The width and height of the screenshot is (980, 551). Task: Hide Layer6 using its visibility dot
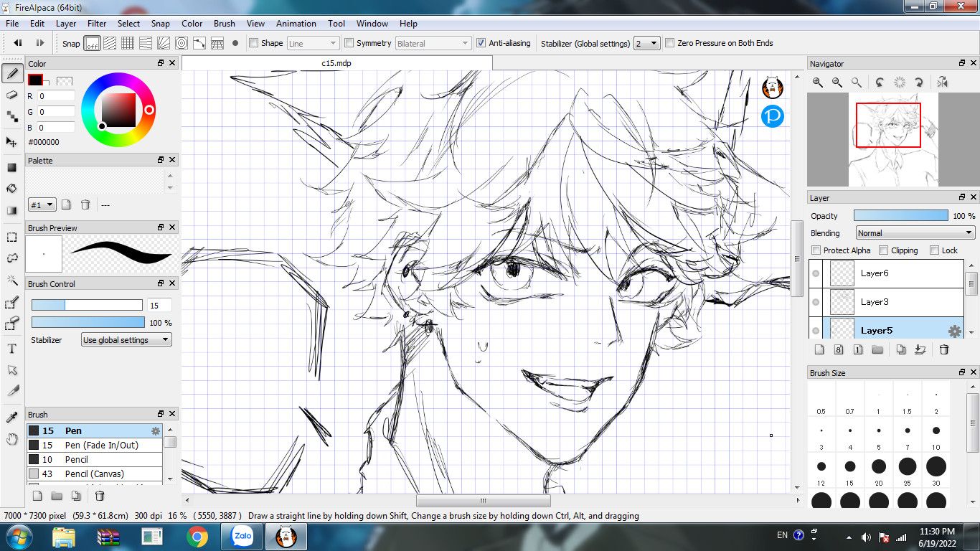coord(816,273)
